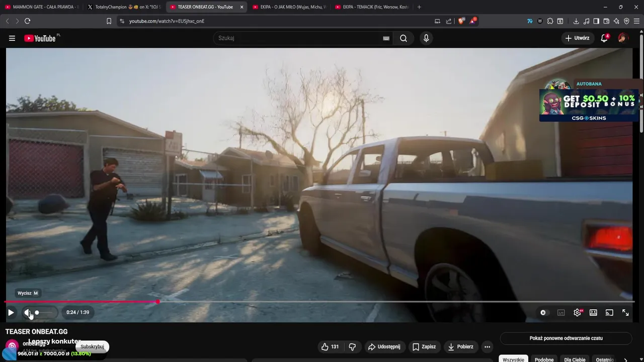Switch to EKIPA - O JAK MIŁO tab
Image resolution: width=644 pixels, height=362 pixels.
tap(289, 7)
